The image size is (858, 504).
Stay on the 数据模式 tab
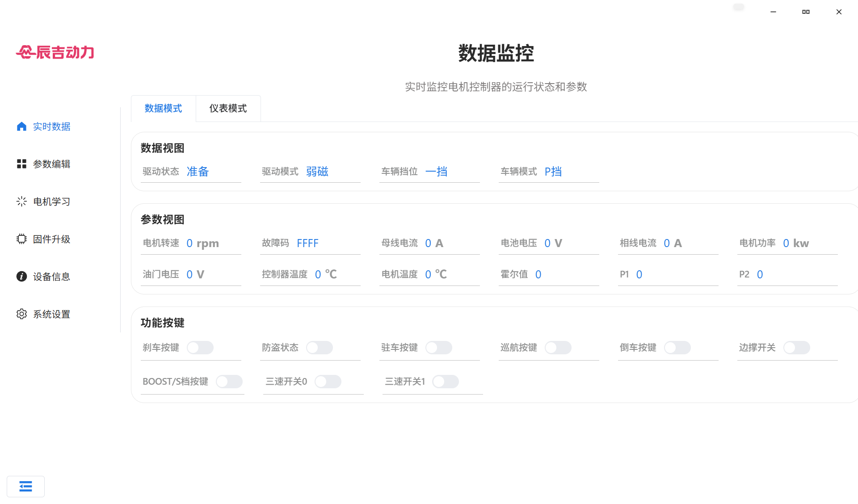pyautogui.click(x=163, y=108)
